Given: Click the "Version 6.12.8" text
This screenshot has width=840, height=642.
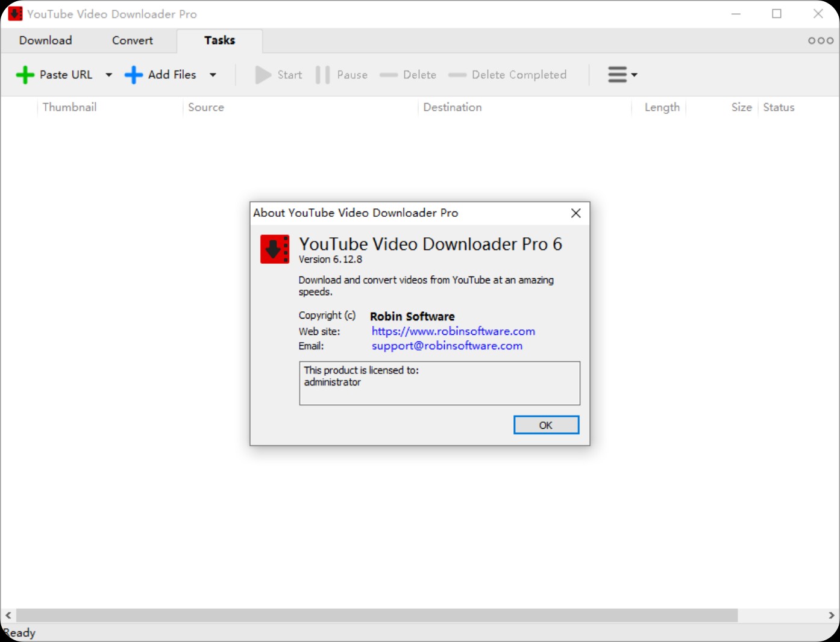Looking at the screenshot, I should click(x=330, y=260).
